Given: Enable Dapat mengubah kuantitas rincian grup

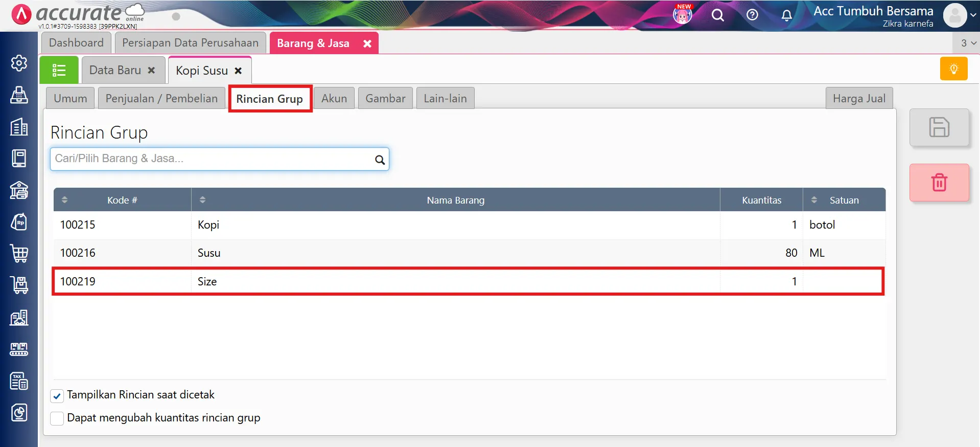Looking at the screenshot, I should 57,418.
